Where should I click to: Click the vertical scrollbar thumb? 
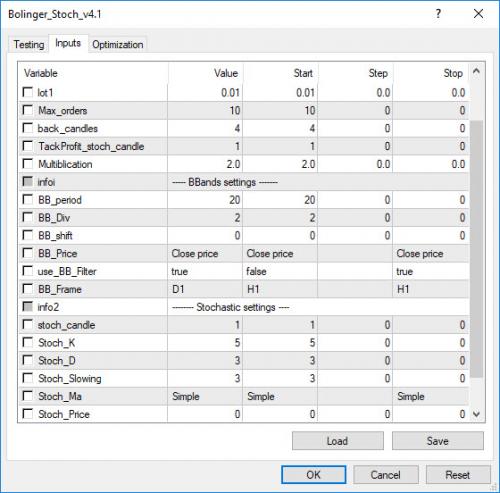point(477,249)
